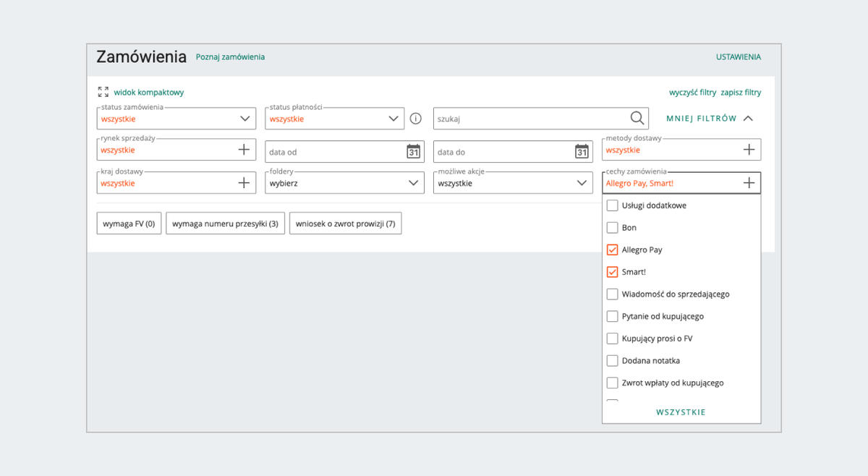The width and height of the screenshot is (868, 476).
Task: Collapse filters with Mniej filtrów
Action: 709,119
